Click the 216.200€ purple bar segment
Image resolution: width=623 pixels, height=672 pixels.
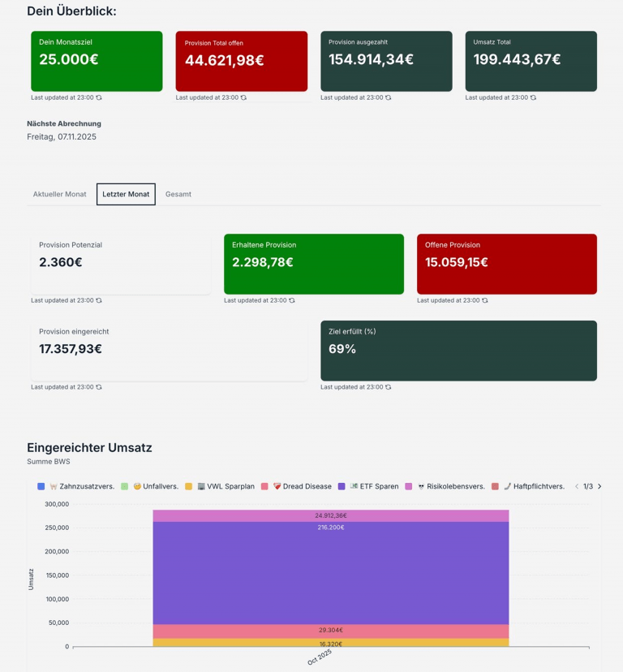point(330,572)
